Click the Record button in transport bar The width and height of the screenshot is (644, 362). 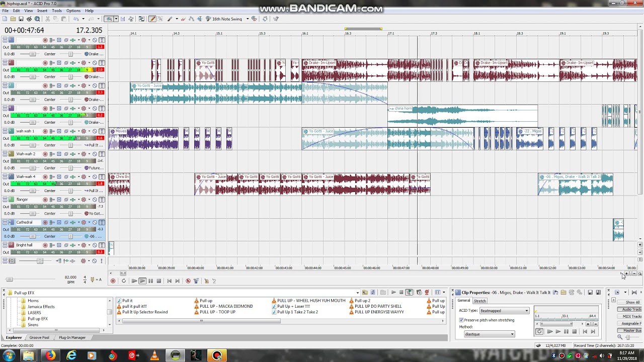(x=113, y=281)
